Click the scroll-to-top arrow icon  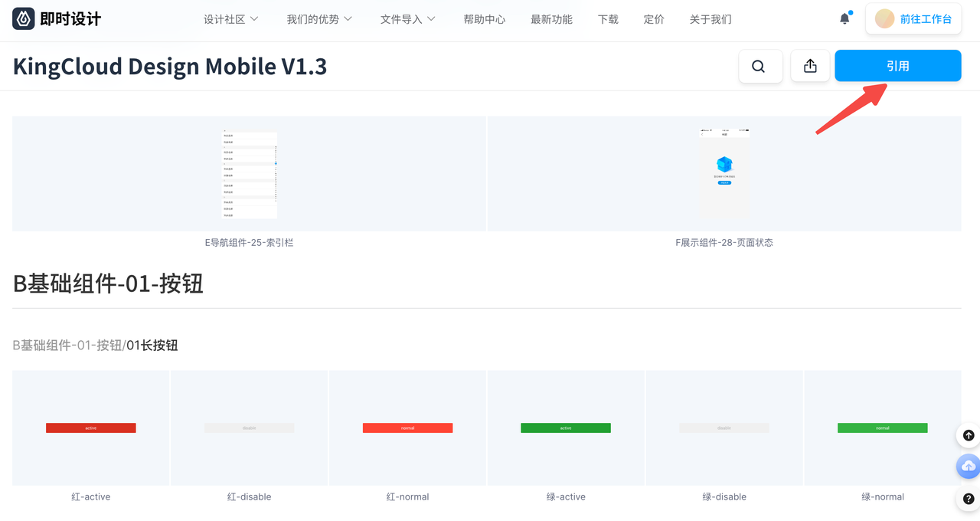click(969, 435)
